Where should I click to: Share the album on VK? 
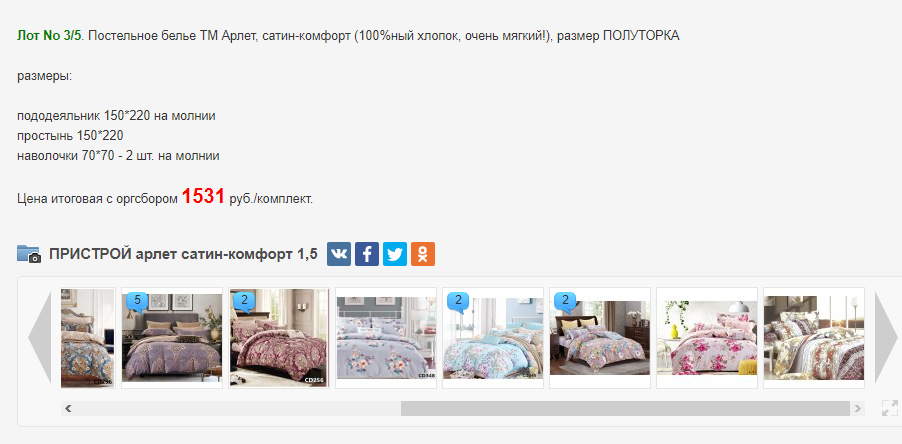pos(339,254)
